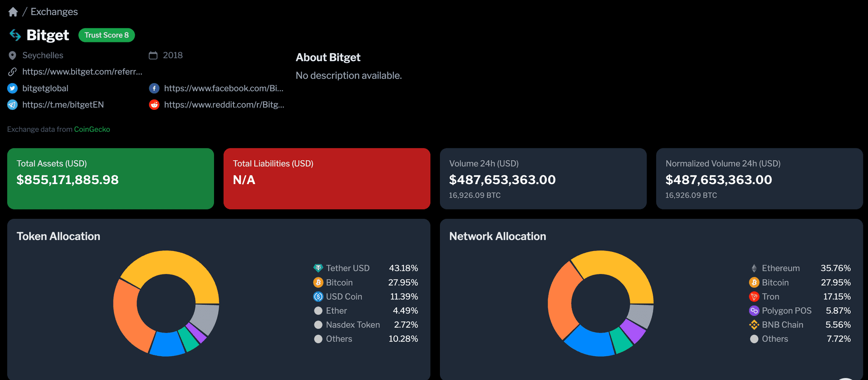Click the Bitcoin icon in Network Allocation
Screen dimensions: 868x380
click(x=754, y=282)
